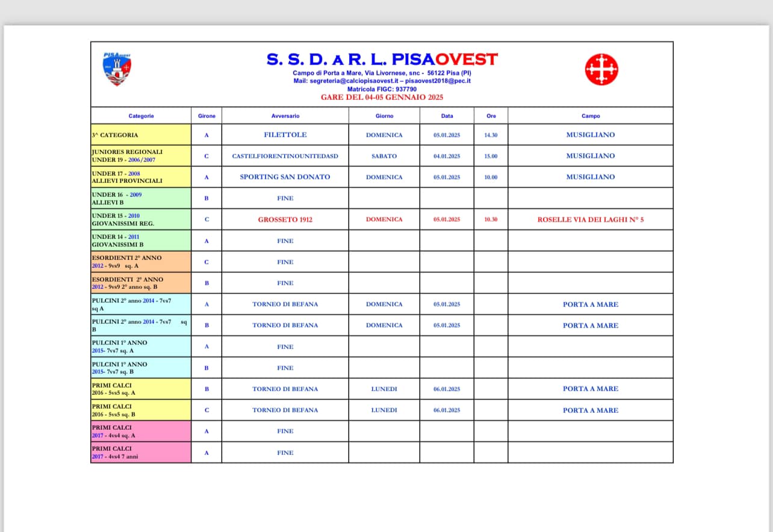Viewport: 773px width, 532px height.
Task: Click the red 10.30 time cell
Action: tap(491, 219)
